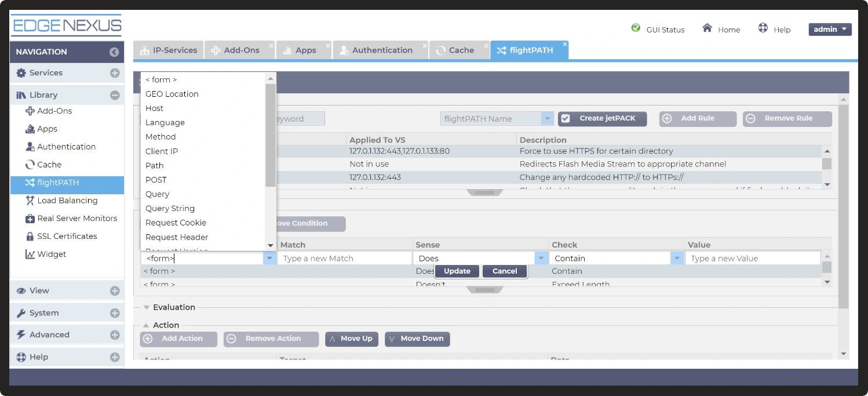The image size is (868, 396).
Task: Switch to the Add-Ons tab
Action: pyautogui.click(x=240, y=50)
